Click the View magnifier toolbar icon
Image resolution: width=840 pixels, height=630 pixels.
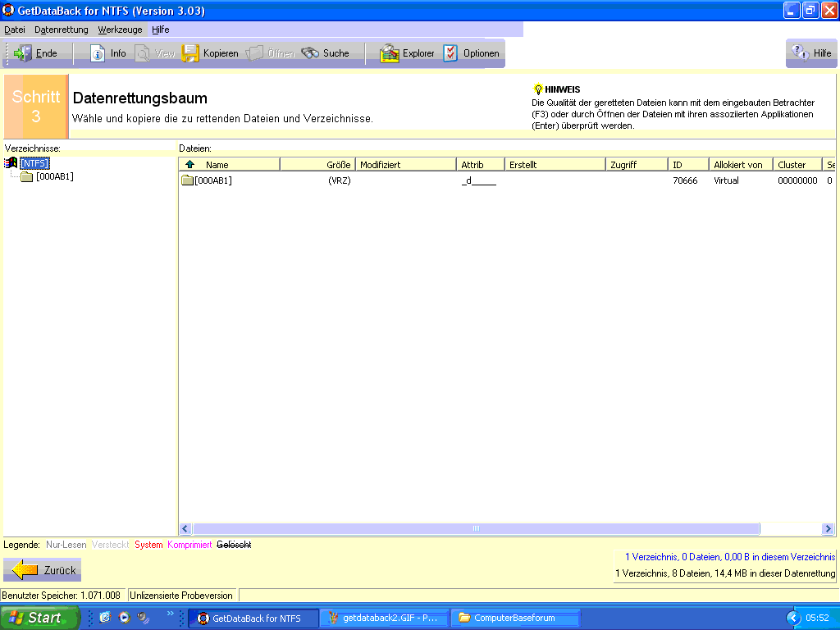pos(143,53)
